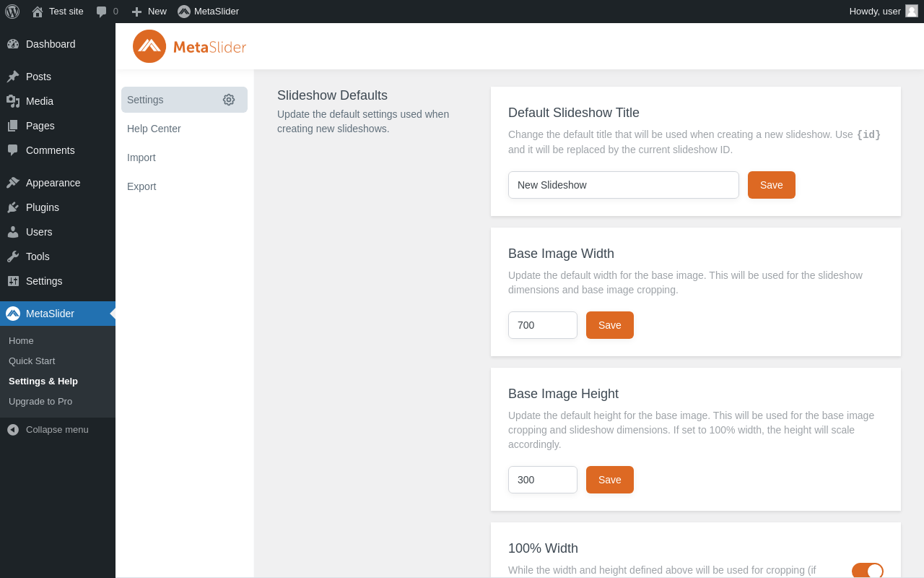
Task: Click the Settings gear icon
Action: click(229, 100)
